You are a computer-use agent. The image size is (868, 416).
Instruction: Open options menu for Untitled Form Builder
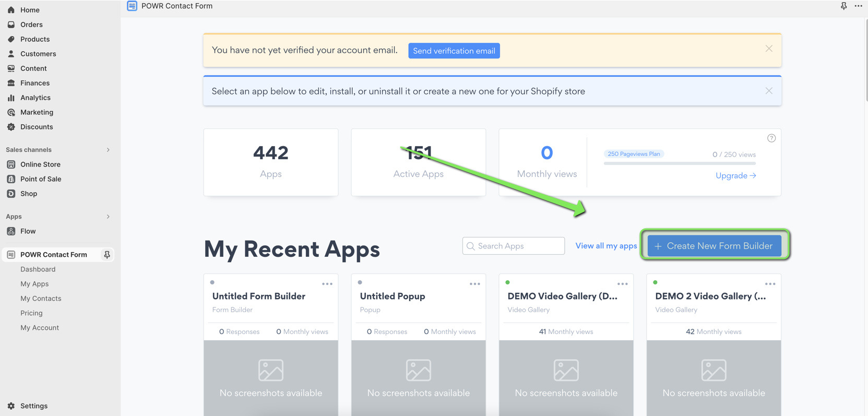pyautogui.click(x=327, y=284)
